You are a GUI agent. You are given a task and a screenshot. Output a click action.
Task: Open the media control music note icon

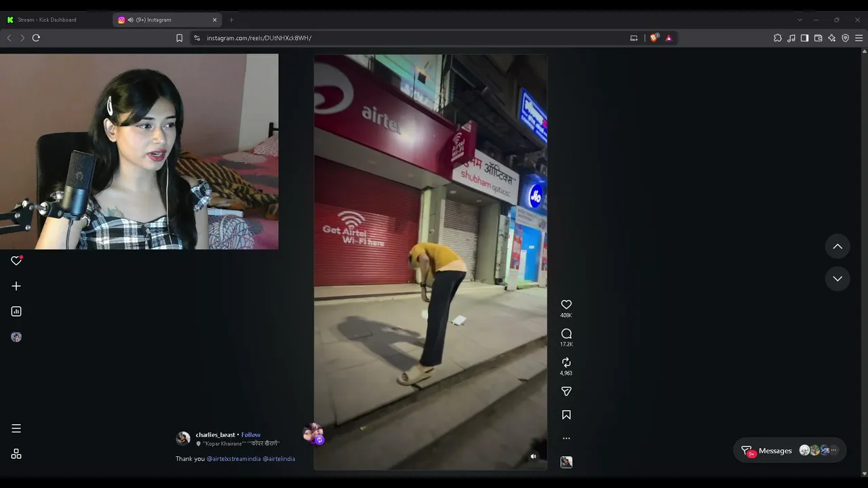(791, 38)
